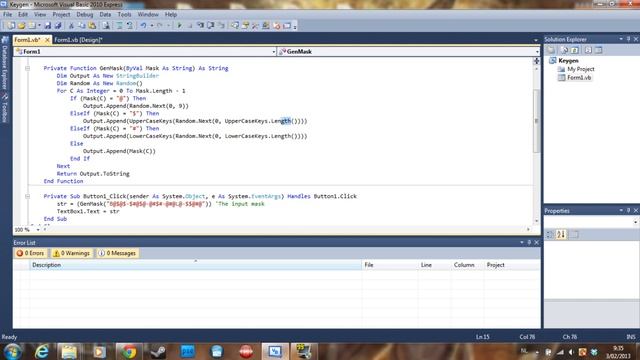Viewport: 640px width, 360px height.
Task: Click the Step Over debug icon
Action: pos(211,26)
